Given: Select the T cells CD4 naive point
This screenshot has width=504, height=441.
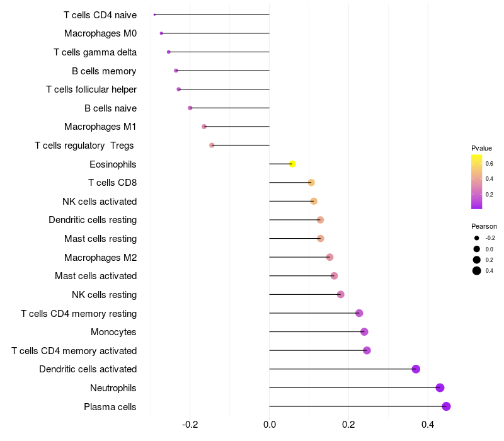Looking at the screenshot, I should [x=154, y=14].
